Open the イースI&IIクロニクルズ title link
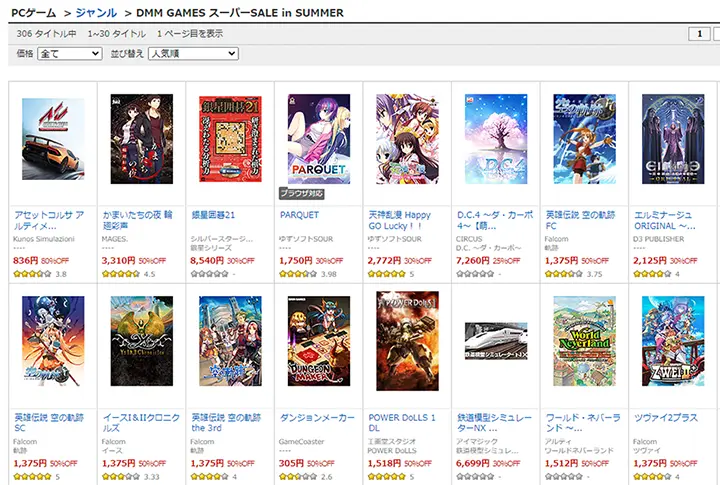 [x=141, y=423]
